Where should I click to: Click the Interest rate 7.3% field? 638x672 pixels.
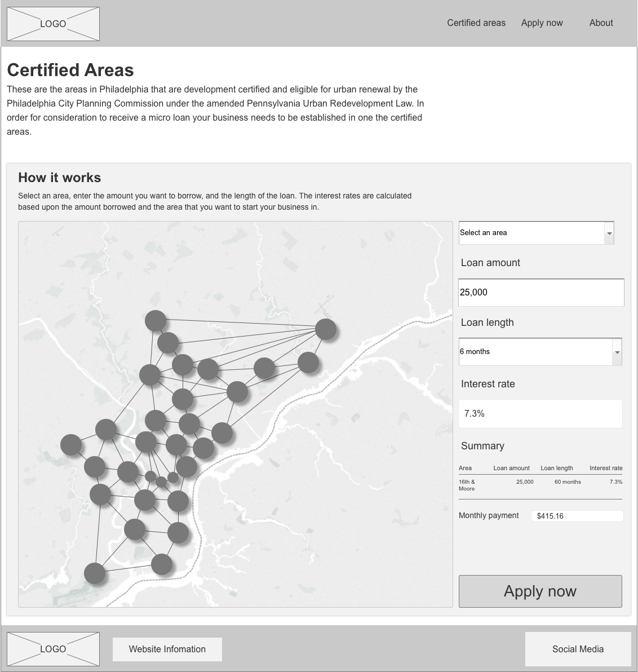pos(540,414)
